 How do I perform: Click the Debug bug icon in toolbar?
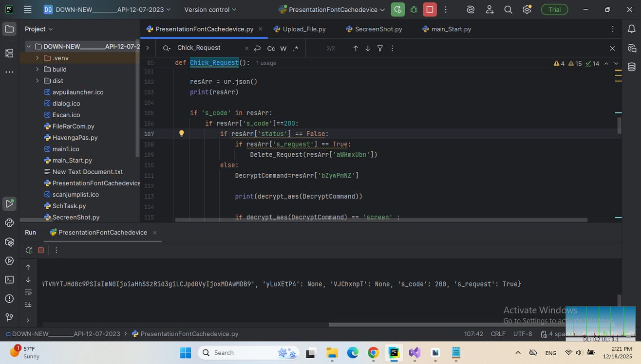click(414, 10)
